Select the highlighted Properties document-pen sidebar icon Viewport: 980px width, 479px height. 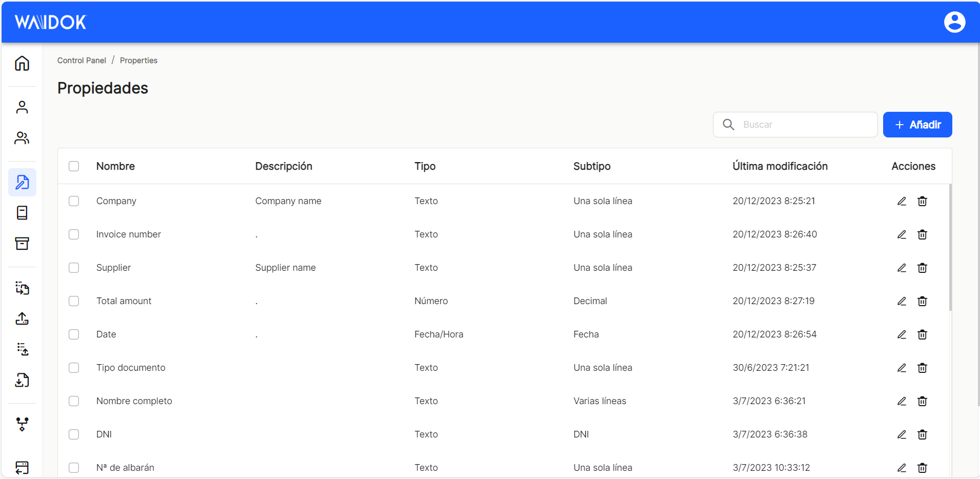tap(22, 182)
